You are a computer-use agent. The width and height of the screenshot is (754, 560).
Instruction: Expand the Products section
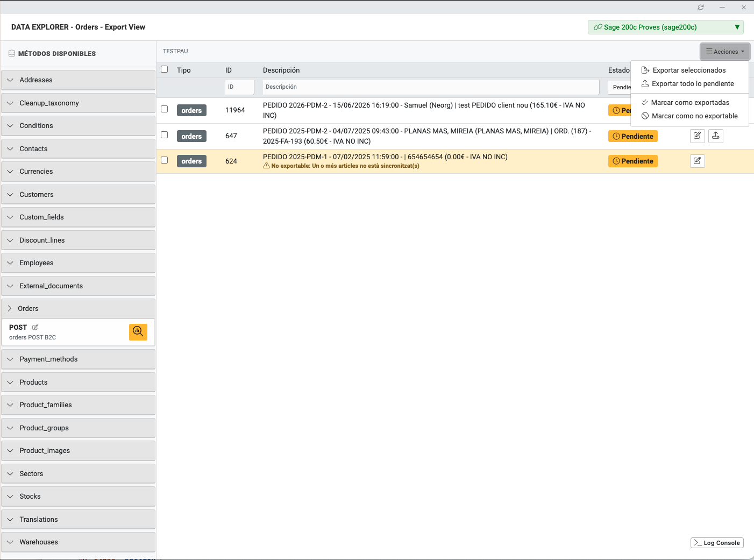pos(79,382)
